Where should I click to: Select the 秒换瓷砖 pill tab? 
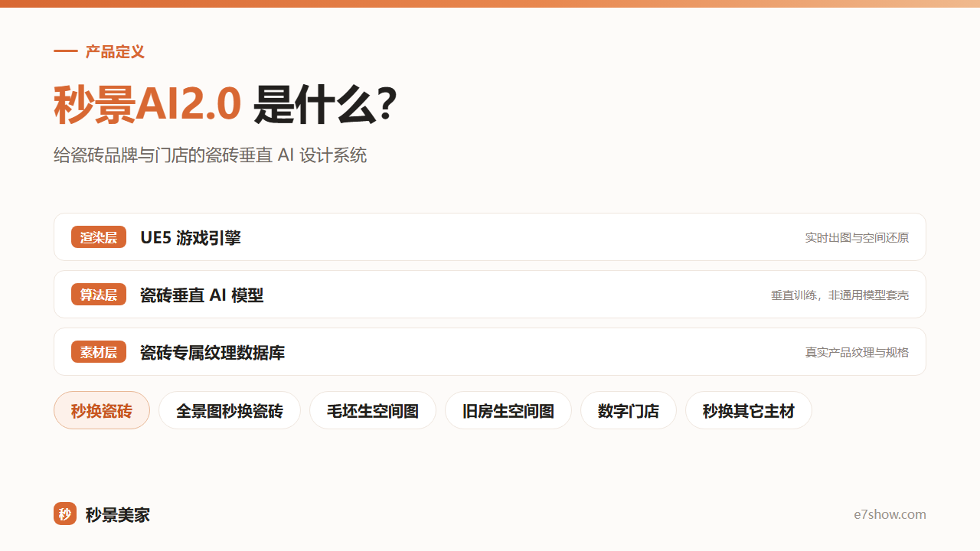(x=102, y=410)
